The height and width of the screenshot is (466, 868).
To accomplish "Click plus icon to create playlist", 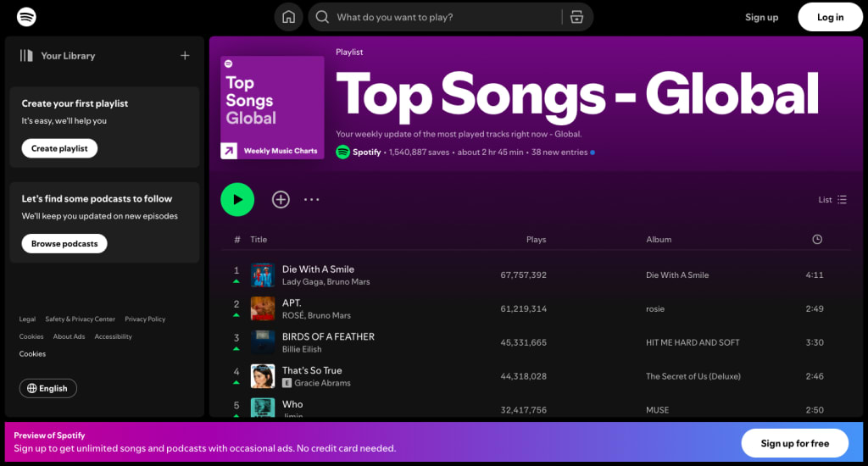I will click(x=185, y=56).
